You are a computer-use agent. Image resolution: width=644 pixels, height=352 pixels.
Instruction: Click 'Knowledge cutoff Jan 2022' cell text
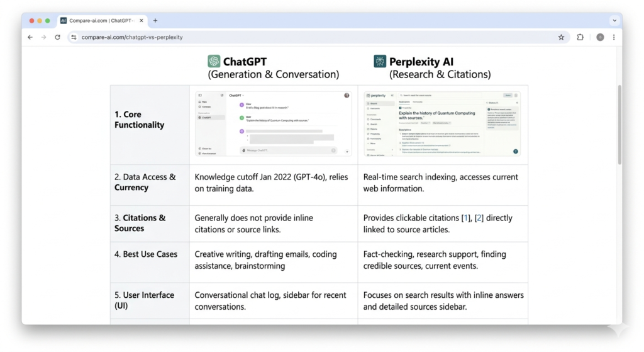(x=271, y=183)
